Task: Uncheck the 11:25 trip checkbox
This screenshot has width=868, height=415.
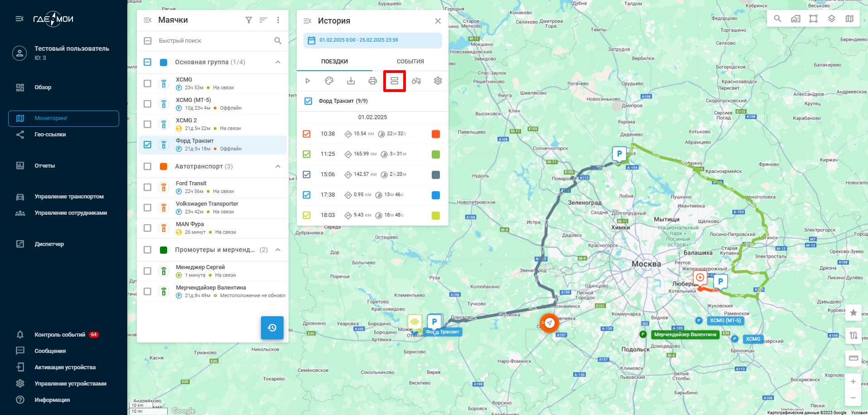Action: click(x=307, y=154)
